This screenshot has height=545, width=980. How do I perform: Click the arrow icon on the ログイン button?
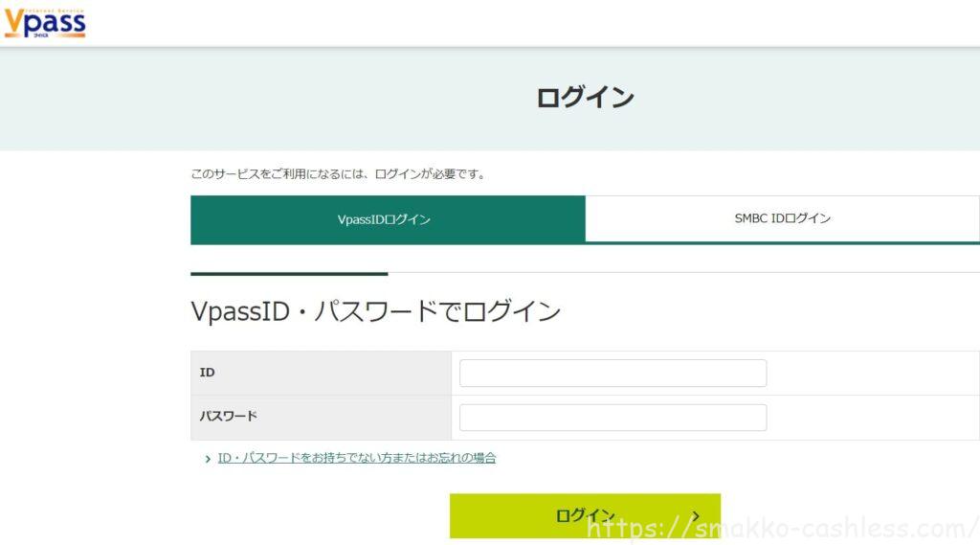[x=696, y=516]
